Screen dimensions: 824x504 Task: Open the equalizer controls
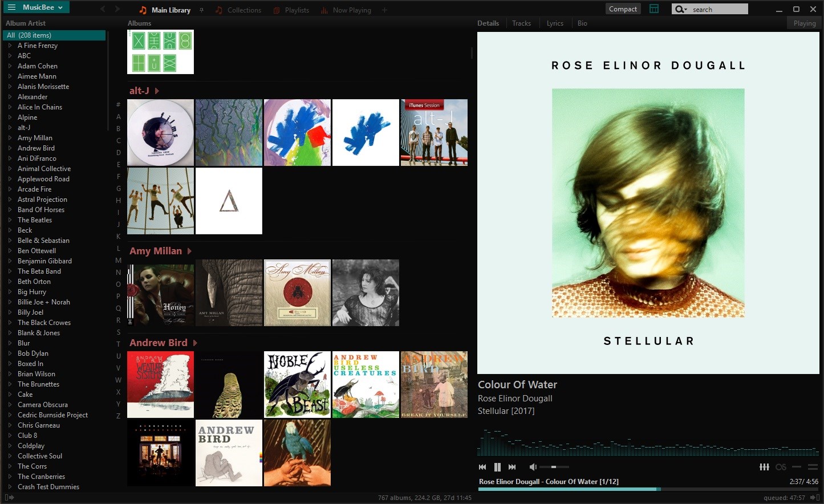(764, 467)
